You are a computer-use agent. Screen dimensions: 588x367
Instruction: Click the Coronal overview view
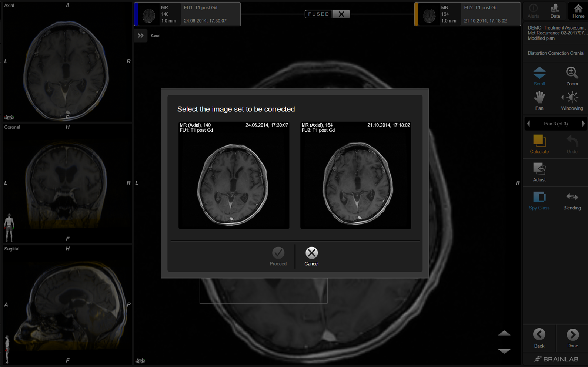67,183
